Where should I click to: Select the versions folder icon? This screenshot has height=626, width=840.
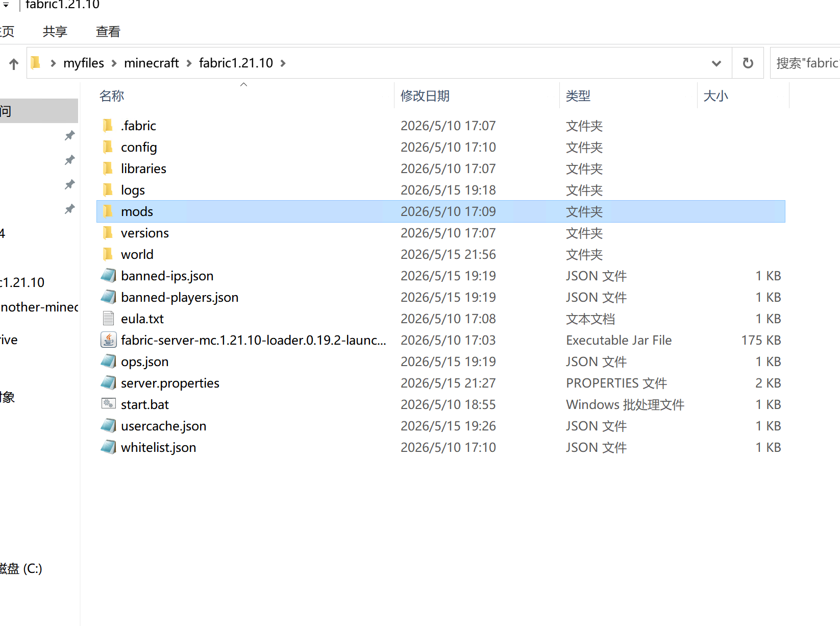click(108, 233)
